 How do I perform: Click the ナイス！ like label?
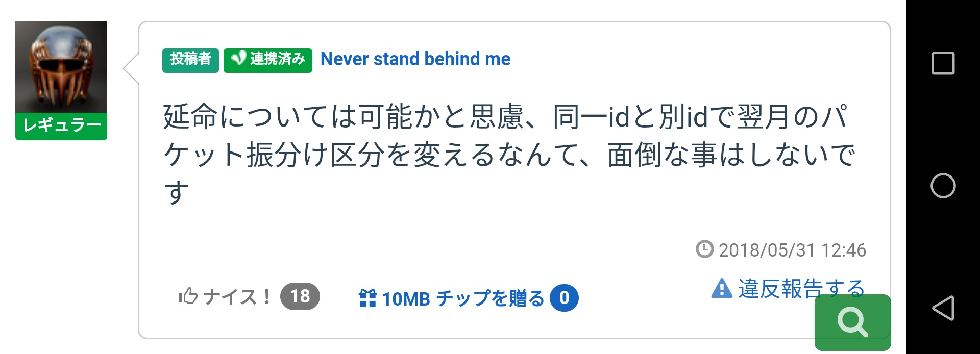coord(237,296)
